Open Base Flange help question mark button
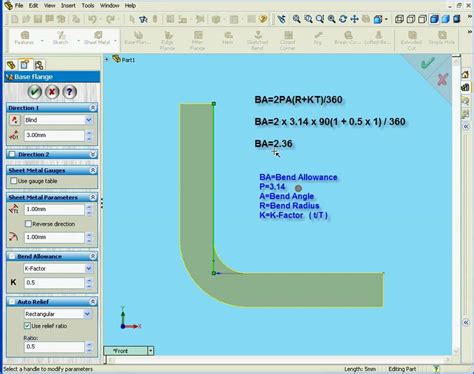Screen dimensions: 474x374 (x=69, y=92)
